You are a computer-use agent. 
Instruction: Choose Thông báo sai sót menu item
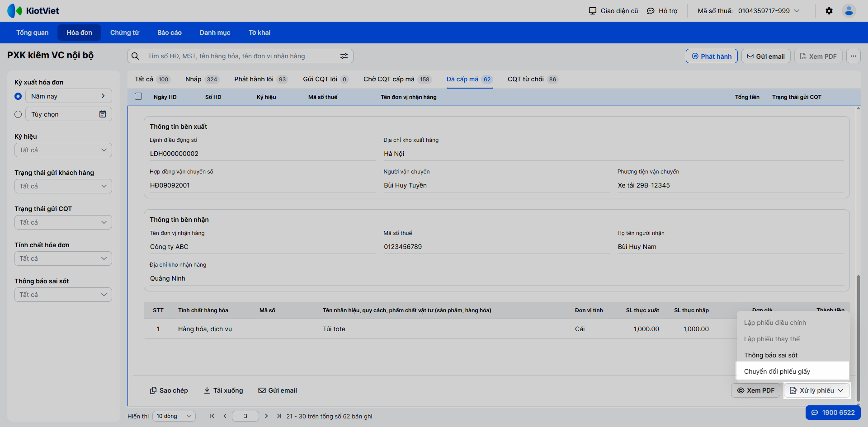click(793, 355)
